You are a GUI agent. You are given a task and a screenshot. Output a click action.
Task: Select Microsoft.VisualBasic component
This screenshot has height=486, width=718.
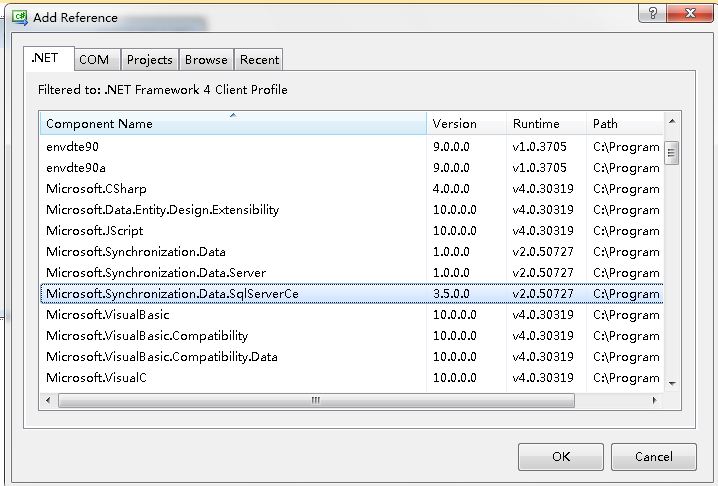pyautogui.click(x=352, y=315)
